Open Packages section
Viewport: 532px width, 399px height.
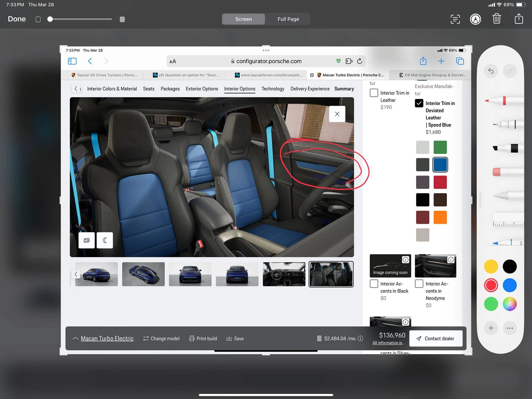coord(170,89)
